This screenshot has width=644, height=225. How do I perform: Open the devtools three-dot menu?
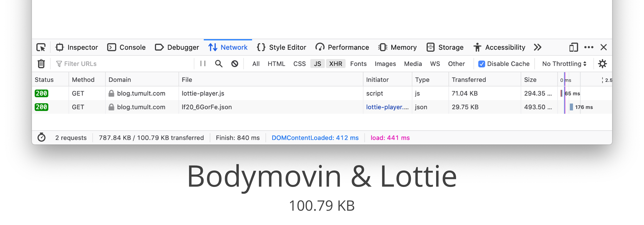[x=589, y=47]
